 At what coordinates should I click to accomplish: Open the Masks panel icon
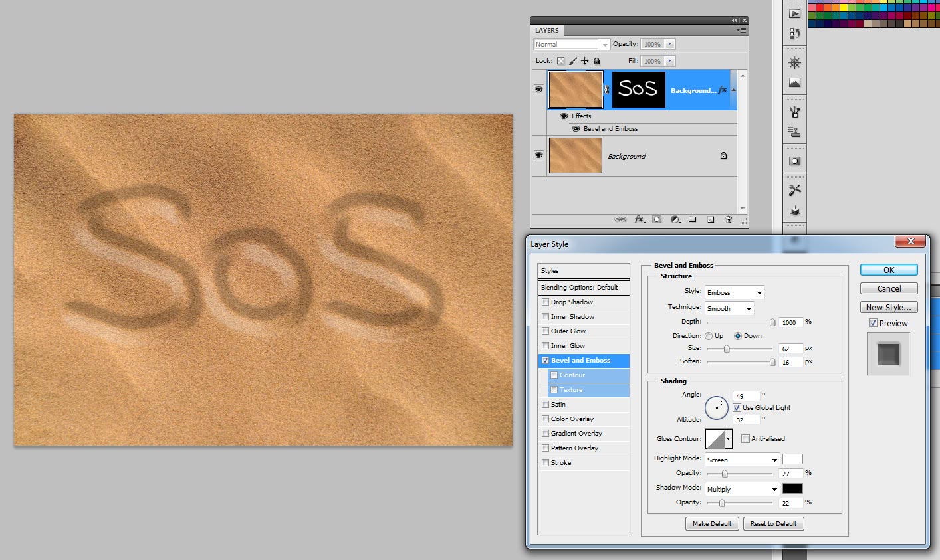click(794, 161)
